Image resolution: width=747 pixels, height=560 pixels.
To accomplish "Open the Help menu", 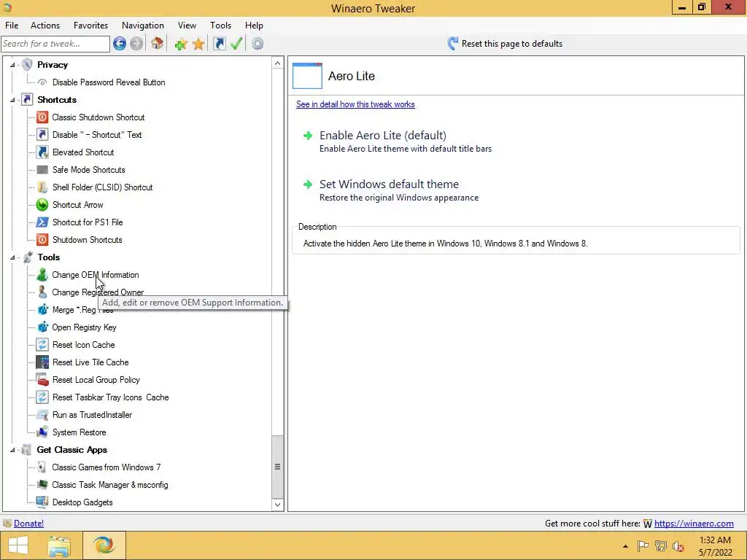I will point(254,26).
